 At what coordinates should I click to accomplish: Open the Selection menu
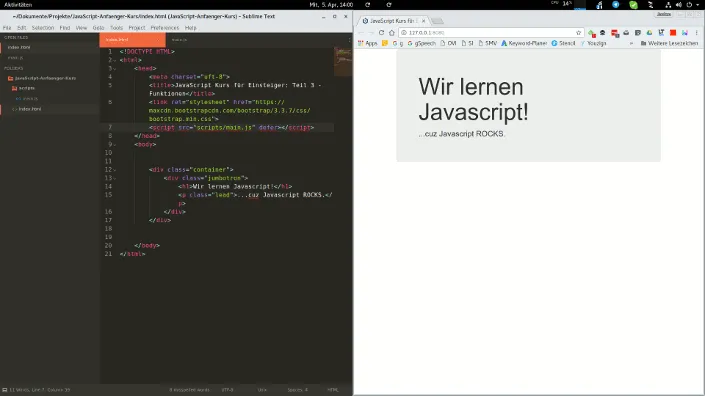click(x=43, y=28)
